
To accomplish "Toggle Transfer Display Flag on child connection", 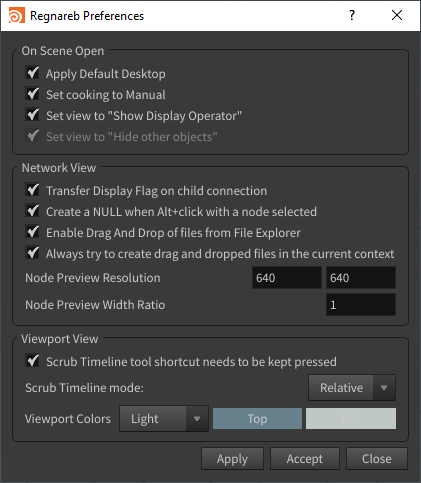I will pos(33,190).
